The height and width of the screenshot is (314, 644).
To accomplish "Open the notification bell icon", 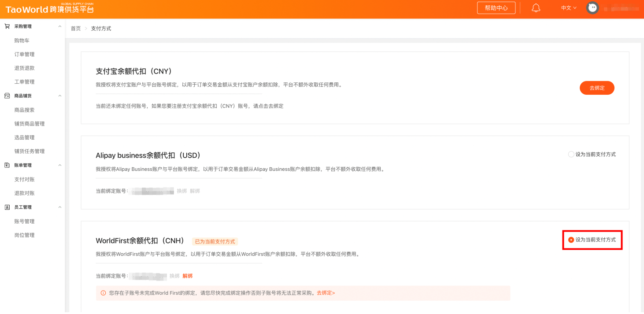I will coord(535,7).
